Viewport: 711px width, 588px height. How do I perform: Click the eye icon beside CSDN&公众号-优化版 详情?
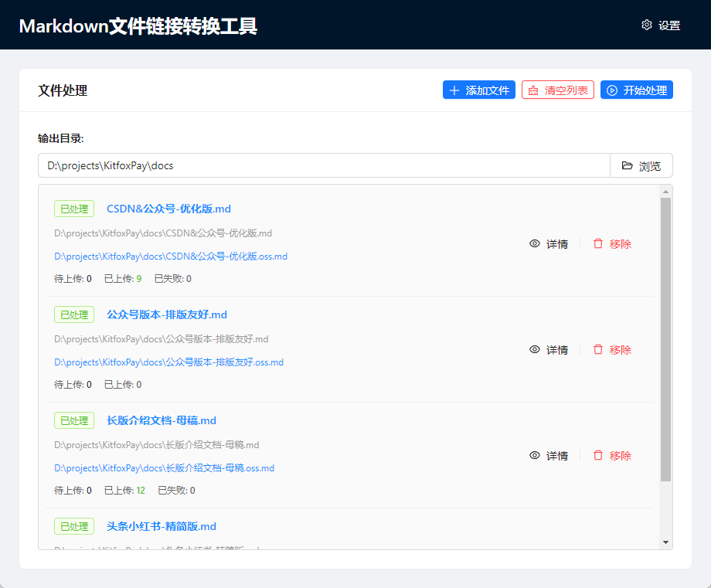[x=534, y=243]
